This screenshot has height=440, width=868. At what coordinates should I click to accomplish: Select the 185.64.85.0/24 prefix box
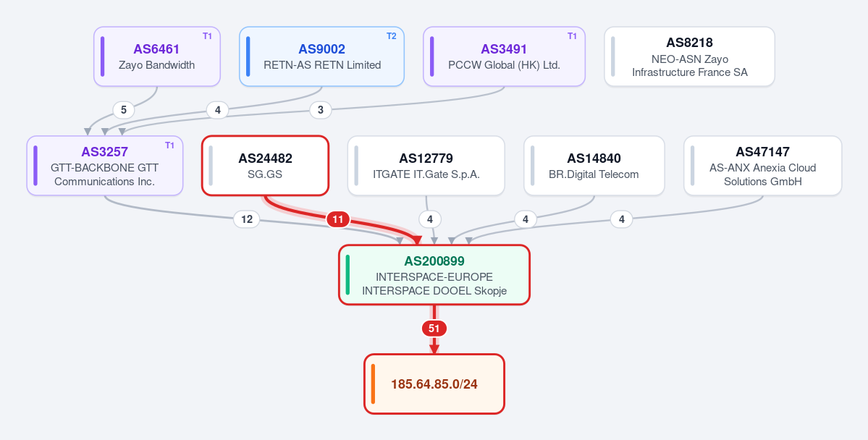pos(434,384)
